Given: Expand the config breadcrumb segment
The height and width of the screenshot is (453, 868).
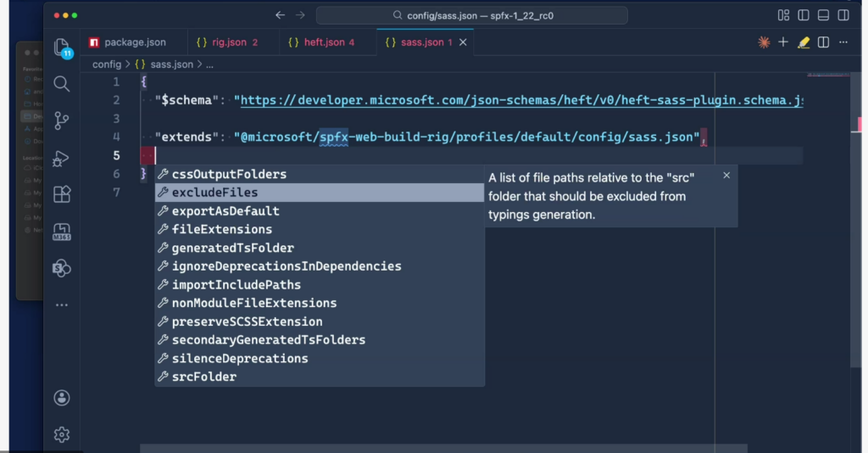Looking at the screenshot, I should point(107,64).
